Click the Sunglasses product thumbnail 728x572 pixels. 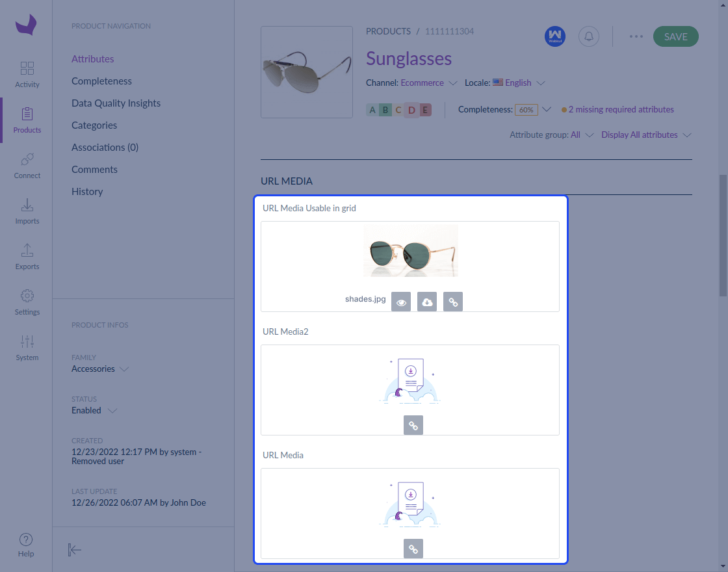(x=306, y=72)
